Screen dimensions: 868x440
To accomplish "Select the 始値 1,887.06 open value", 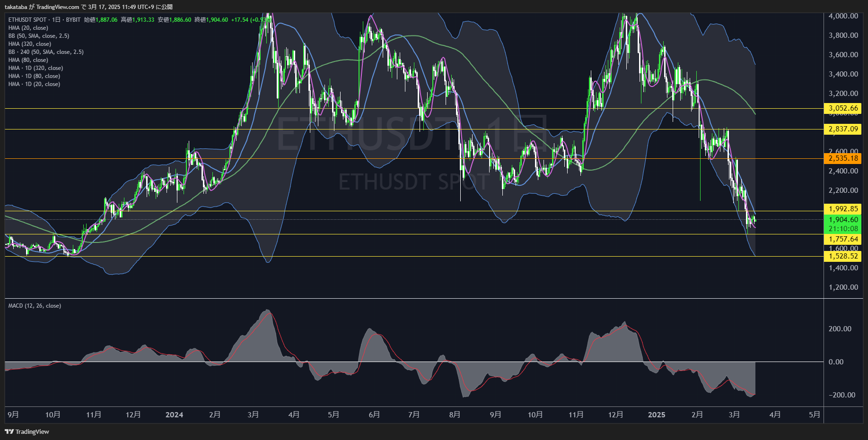I will tap(101, 20).
